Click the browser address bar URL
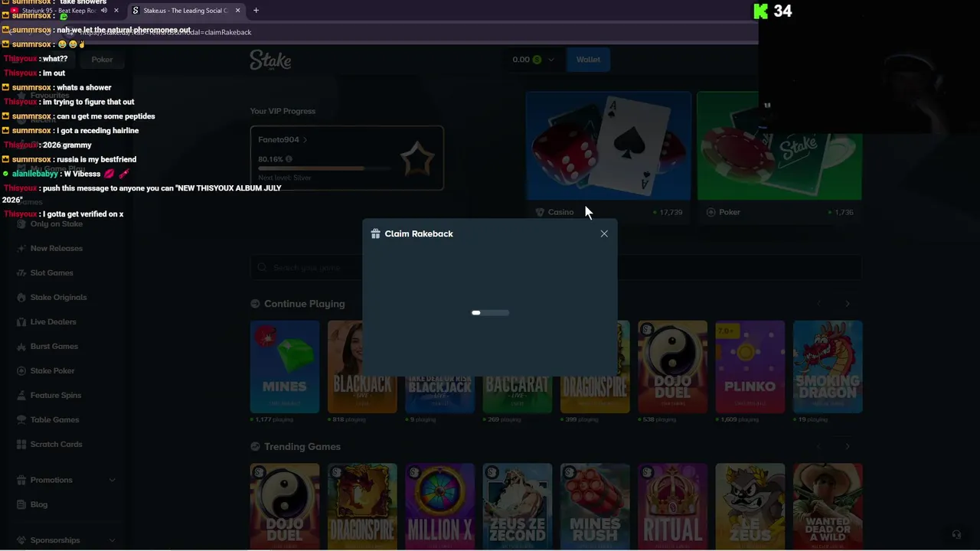Screen dimensions: 980x551 pos(165,32)
